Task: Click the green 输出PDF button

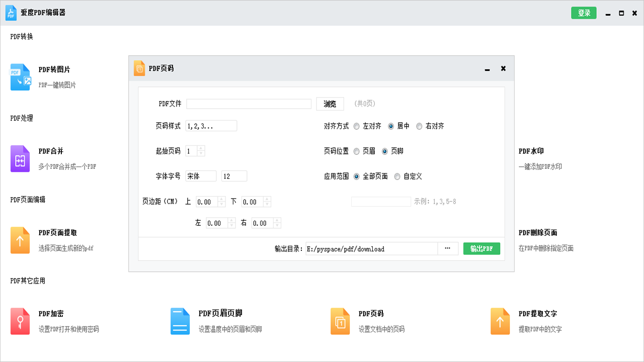Action: (481, 248)
